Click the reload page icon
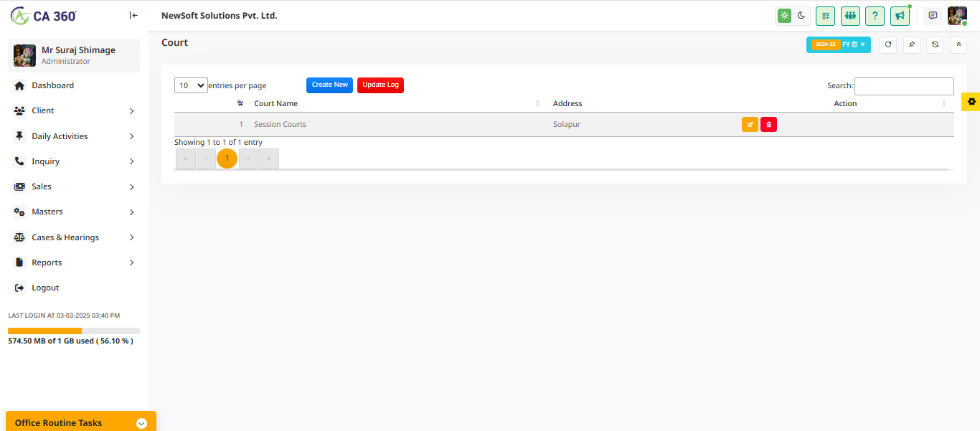 point(888,44)
